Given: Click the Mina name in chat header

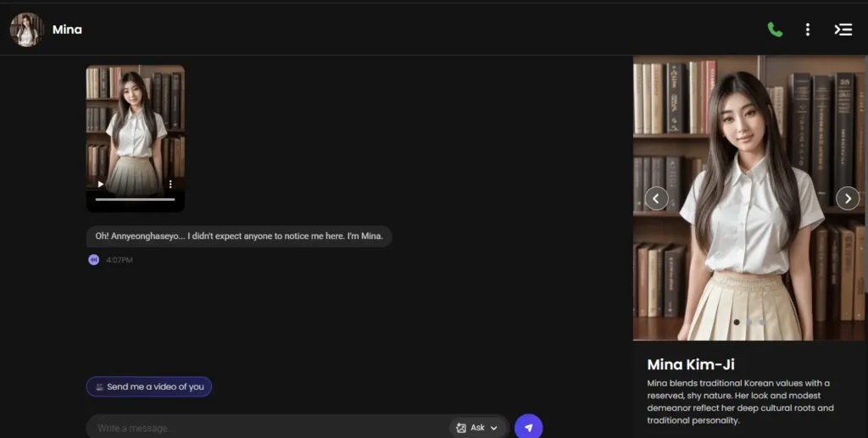Looking at the screenshot, I should click(67, 30).
